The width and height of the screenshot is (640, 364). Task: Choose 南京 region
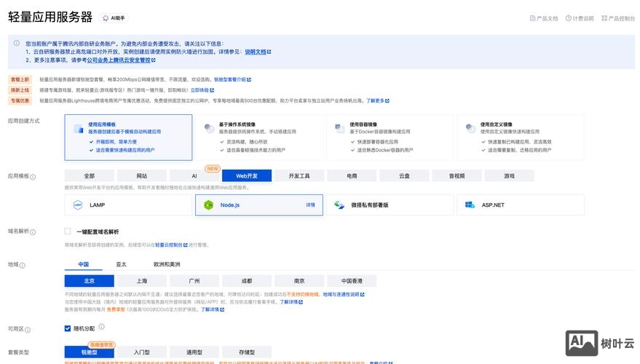[299, 281]
